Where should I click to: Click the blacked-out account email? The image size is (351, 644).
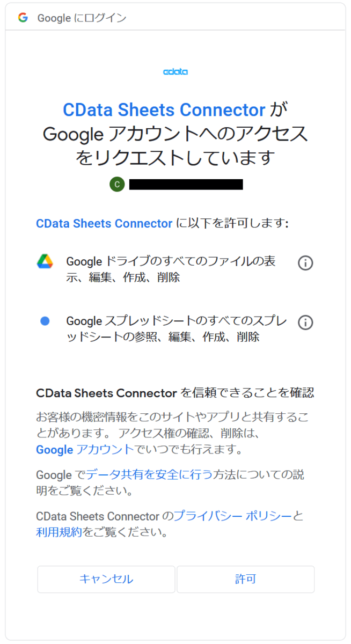point(186,185)
